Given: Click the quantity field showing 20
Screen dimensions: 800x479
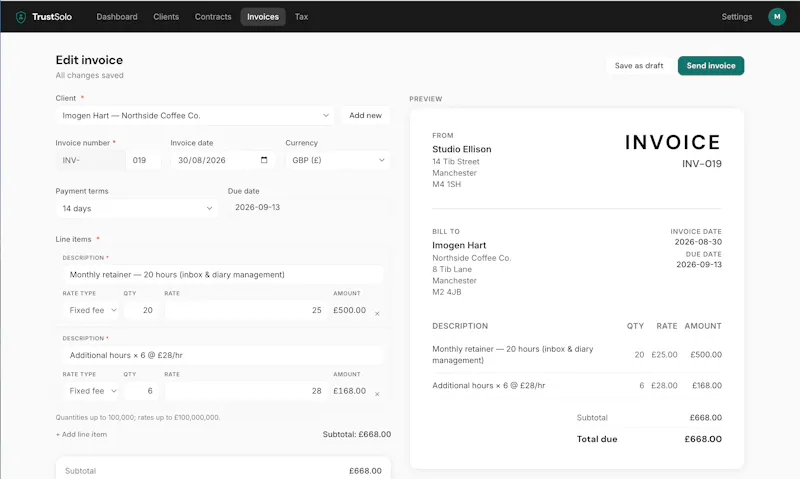Looking at the screenshot, I should point(140,310).
